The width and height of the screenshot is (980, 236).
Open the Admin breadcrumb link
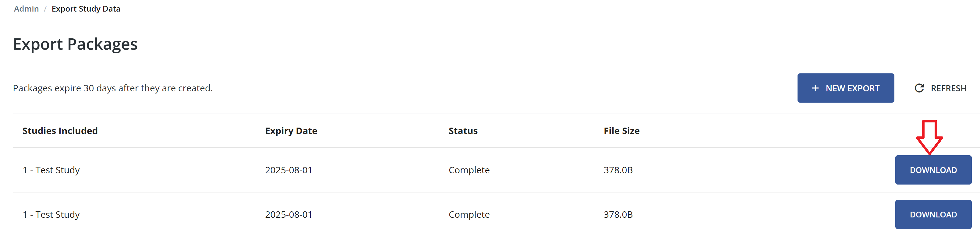(x=26, y=8)
